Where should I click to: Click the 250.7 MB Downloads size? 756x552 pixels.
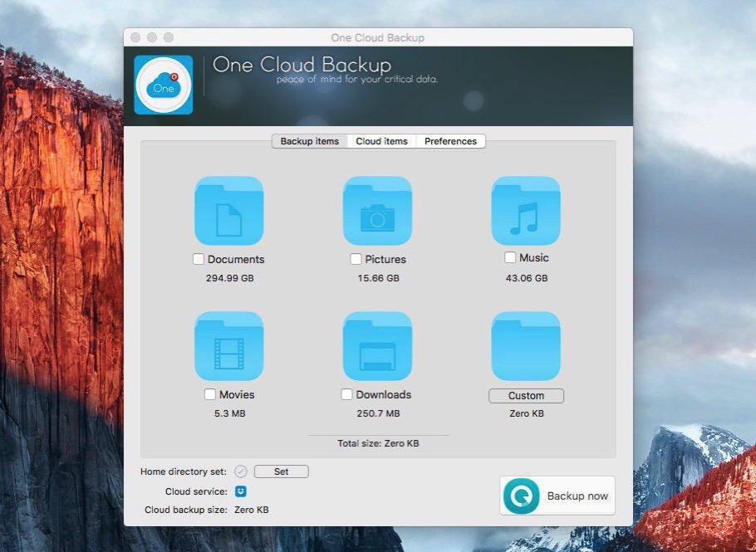(x=379, y=413)
